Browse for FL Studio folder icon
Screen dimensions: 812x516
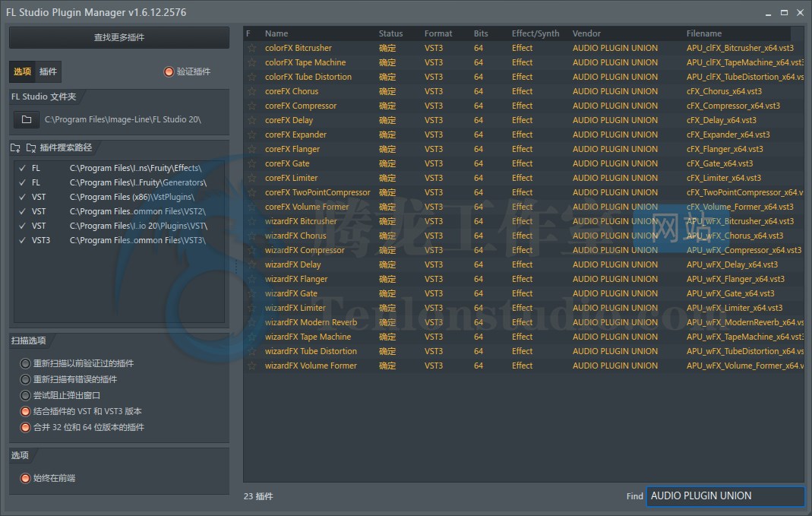point(27,119)
